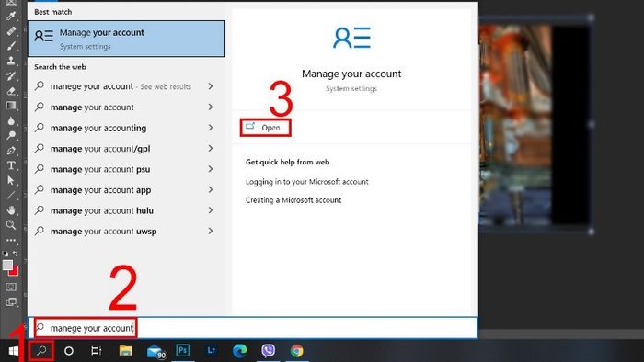Expand arrow for 'manege your account' result
This screenshot has height=362, width=644.
(211, 86)
